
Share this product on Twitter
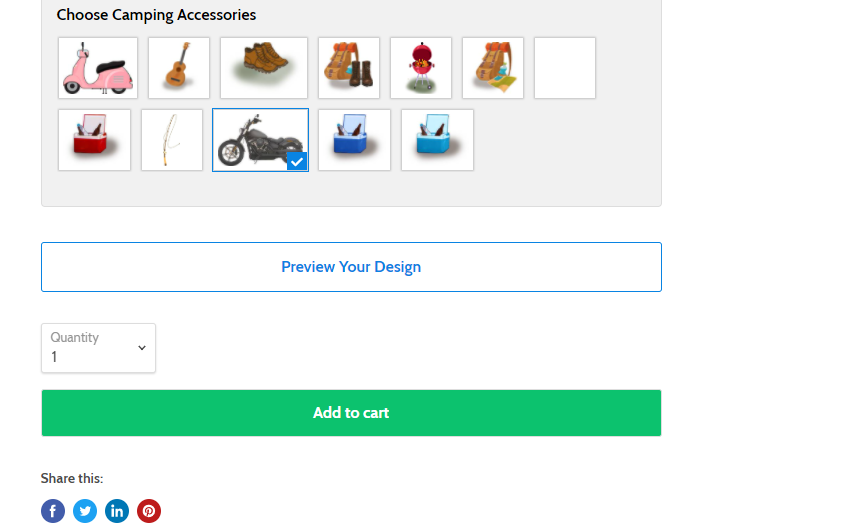[x=85, y=511]
